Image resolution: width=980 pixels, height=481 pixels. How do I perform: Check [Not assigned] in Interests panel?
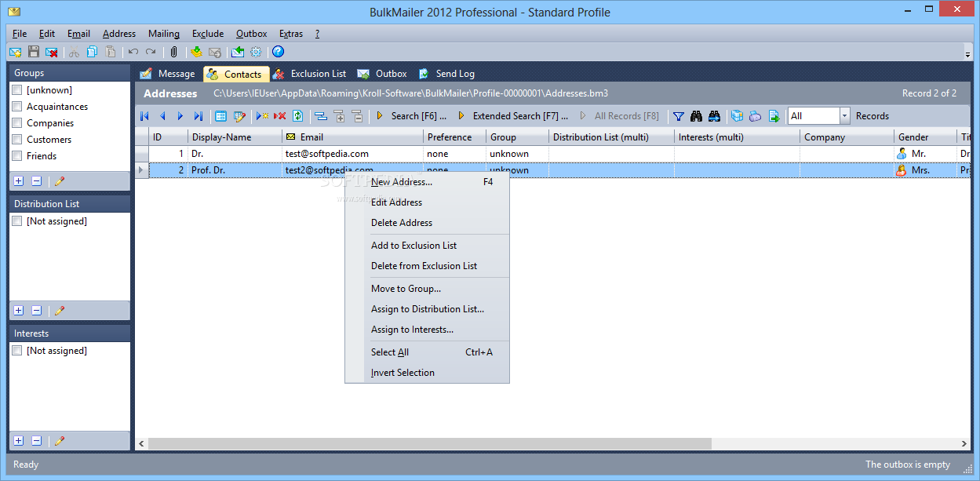[17, 351]
